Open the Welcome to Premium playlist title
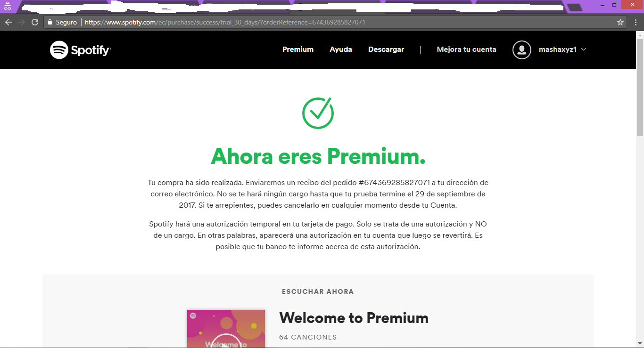 (354, 318)
